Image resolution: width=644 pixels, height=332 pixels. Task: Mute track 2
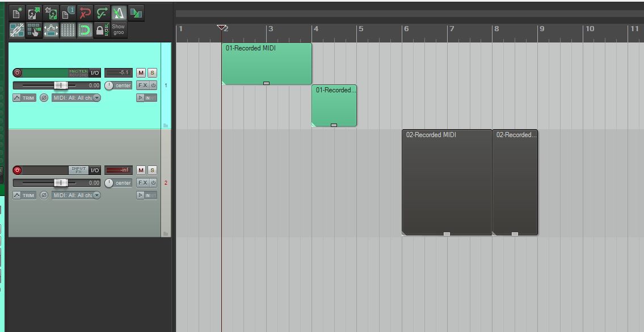(x=141, y=170)
